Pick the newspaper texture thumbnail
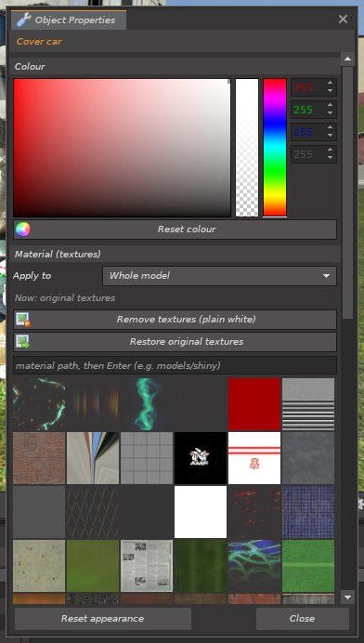364x643 pixels. click(147, 566)
